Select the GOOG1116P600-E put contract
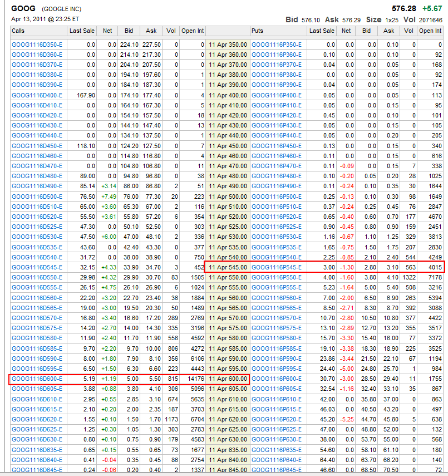448x476 pixels. click(277, 379)
